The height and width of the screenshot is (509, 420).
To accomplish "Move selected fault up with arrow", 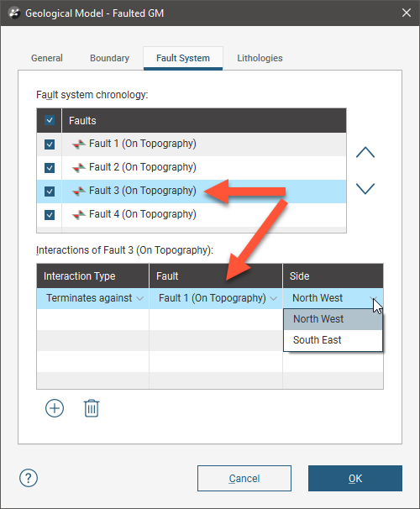I will (365, 152).
